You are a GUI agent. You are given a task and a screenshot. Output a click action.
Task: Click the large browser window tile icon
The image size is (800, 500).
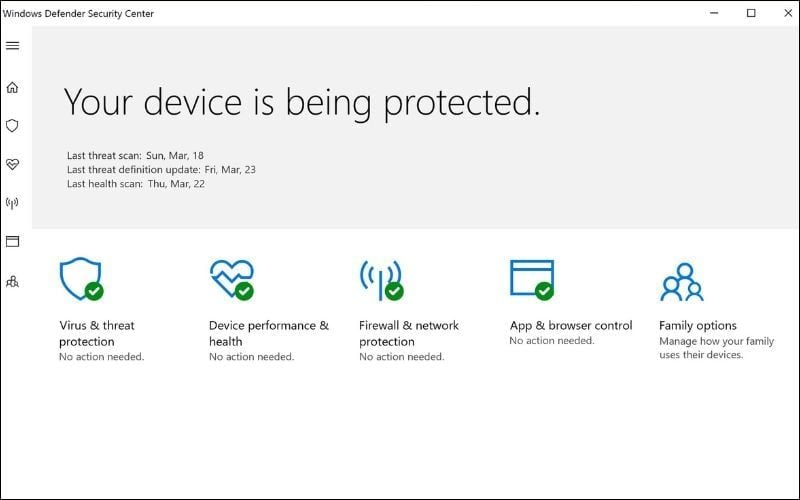point(531,279)
